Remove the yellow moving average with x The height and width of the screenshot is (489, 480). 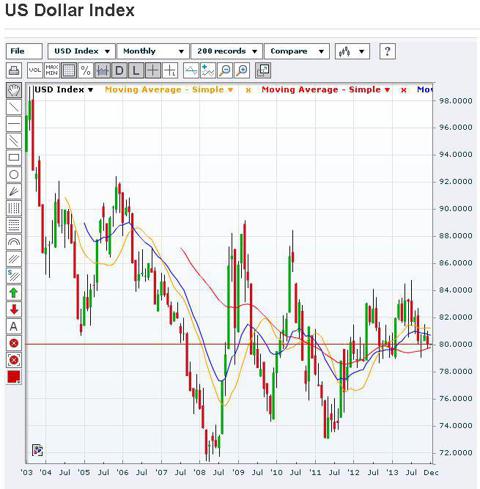(x=248, y=90)
